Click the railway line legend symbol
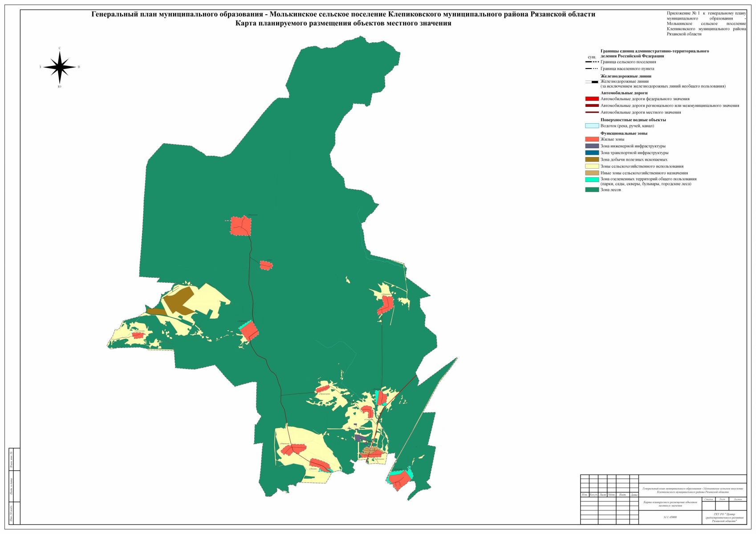 coord(592,82)
